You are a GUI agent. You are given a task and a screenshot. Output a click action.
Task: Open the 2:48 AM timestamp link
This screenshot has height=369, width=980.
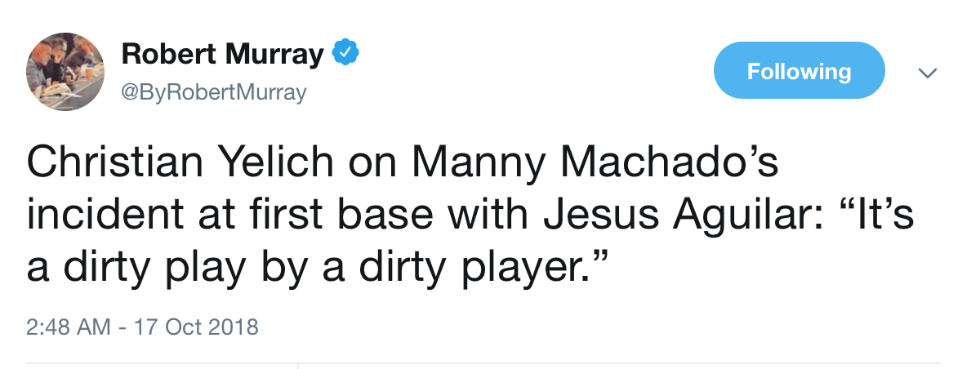pos(68,328)
